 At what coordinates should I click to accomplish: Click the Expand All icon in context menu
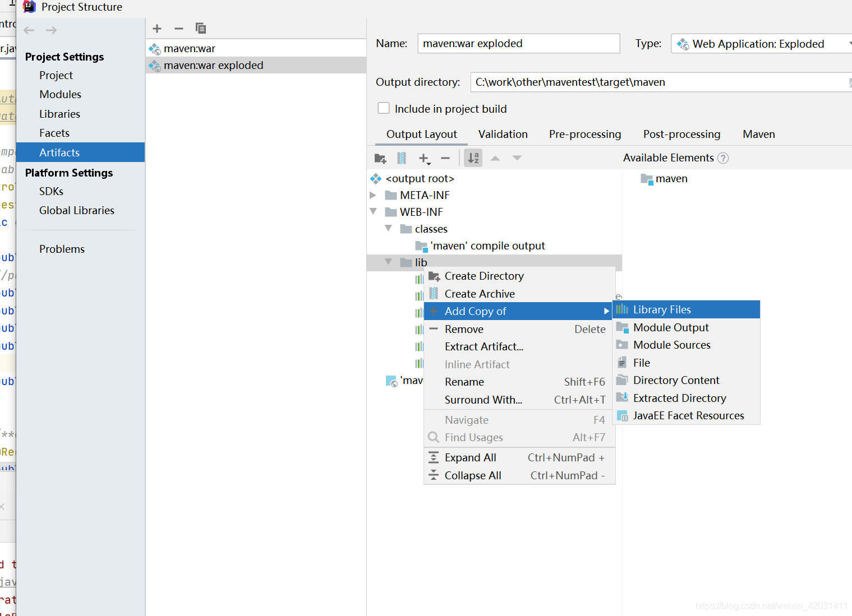[x=434, y=458]
